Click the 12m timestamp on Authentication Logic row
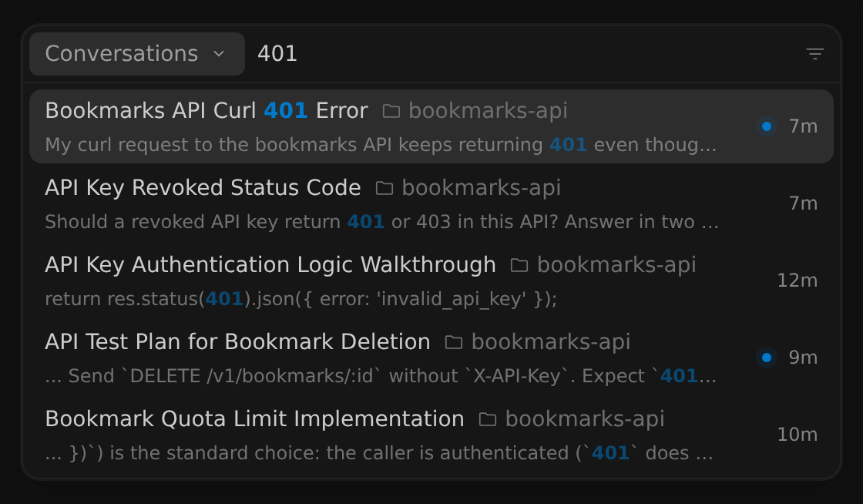863x504 pixels. [x=797, y=281]
